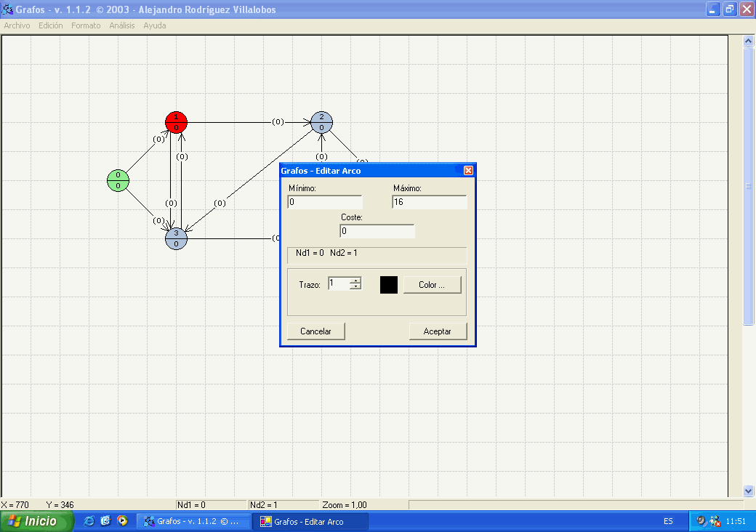
Task: Select the green node 0 in the graph
Action: 118,180
